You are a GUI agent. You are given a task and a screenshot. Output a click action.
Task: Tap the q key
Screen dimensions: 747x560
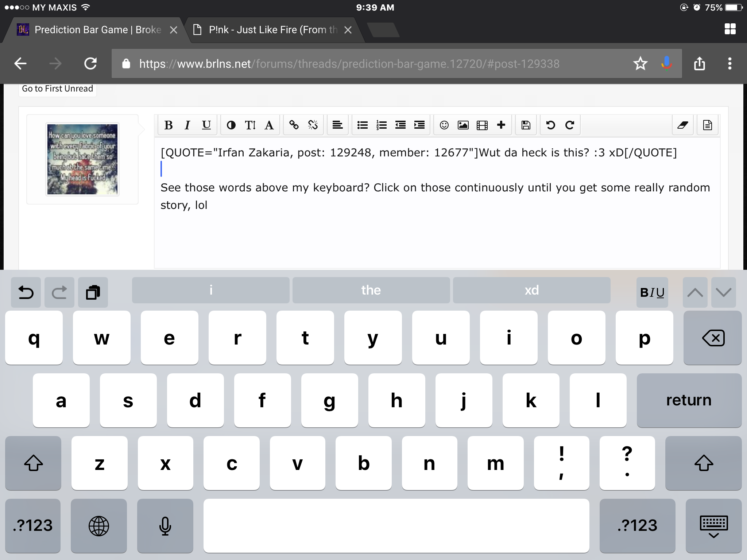pyautogui.click(x=34, y=338)
